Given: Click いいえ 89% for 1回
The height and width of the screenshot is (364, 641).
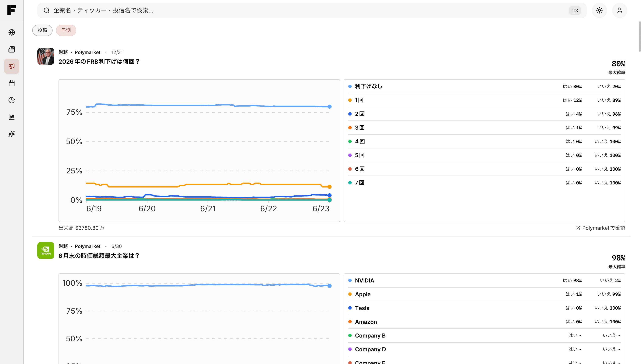Looking at the screenshot, I should click(609, 100).
